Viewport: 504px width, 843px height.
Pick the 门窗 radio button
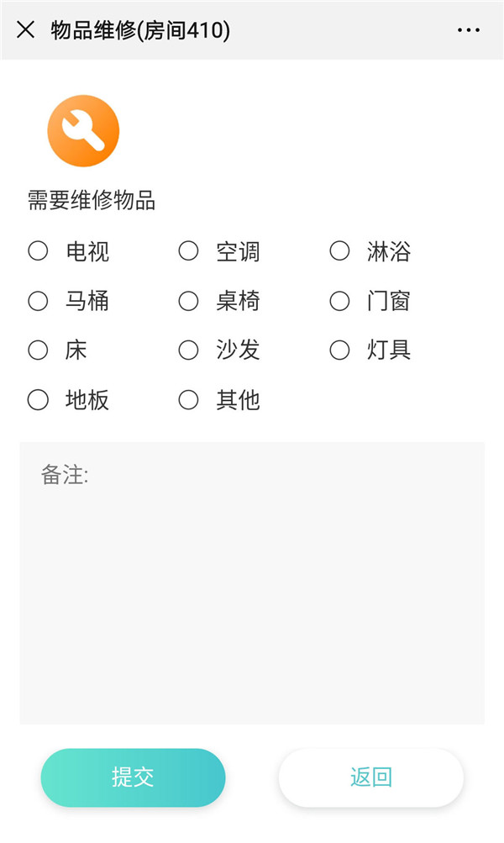coord(339,301)
